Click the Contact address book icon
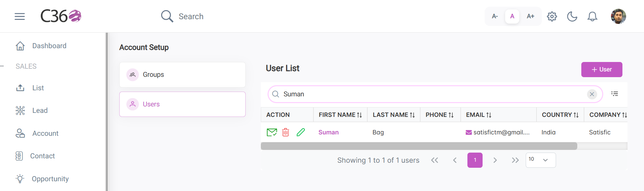644x191 pixels. click(19, 156)
